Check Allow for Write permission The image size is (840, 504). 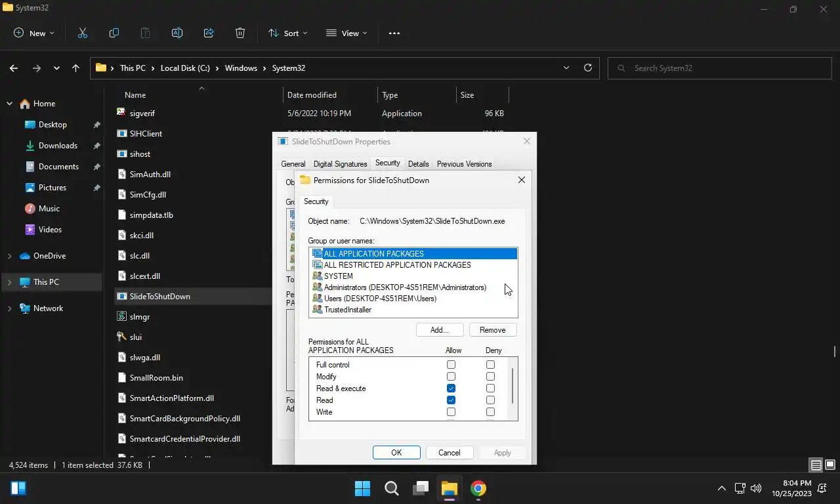451,411
